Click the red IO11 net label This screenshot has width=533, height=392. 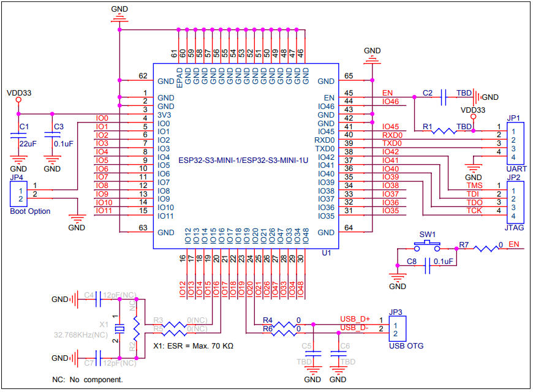pos(104,211)
